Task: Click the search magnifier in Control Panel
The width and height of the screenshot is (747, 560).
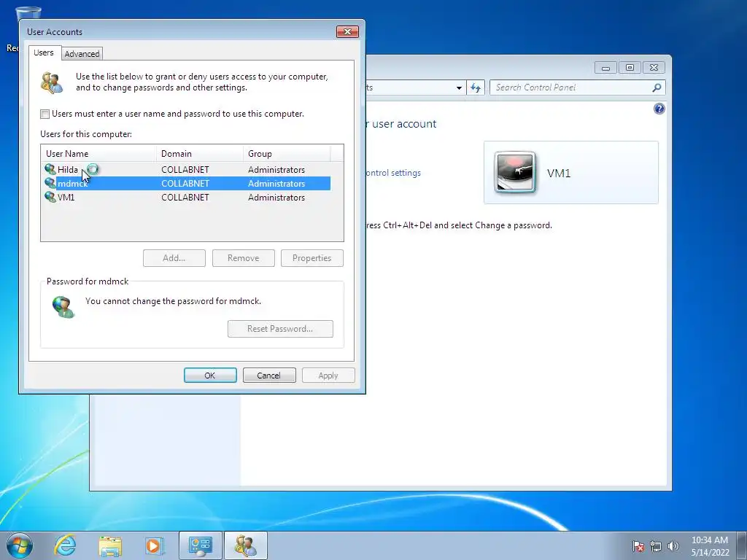Action: [x=657, y=87]
